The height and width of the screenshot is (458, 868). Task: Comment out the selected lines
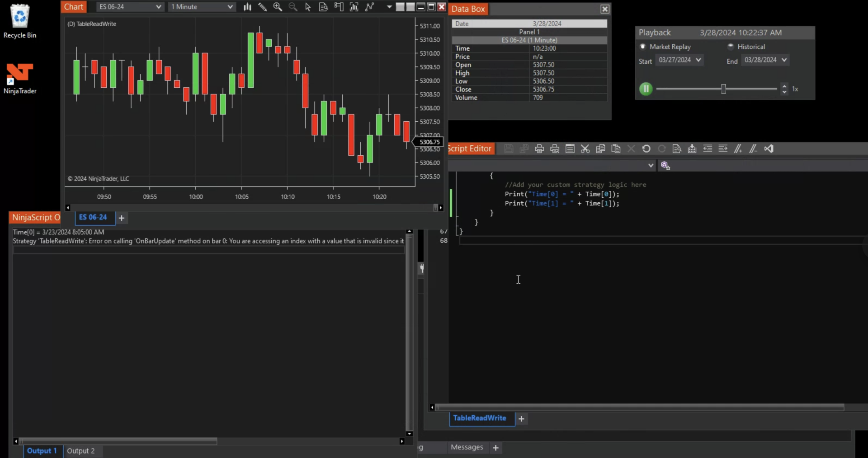[x=738, y=149]
